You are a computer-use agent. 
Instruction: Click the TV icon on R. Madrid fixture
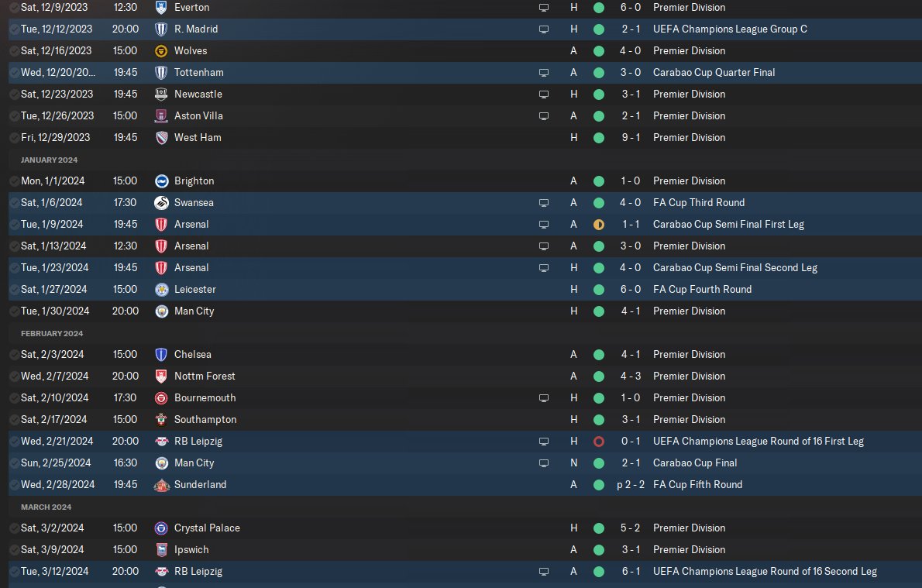[544, 29]
